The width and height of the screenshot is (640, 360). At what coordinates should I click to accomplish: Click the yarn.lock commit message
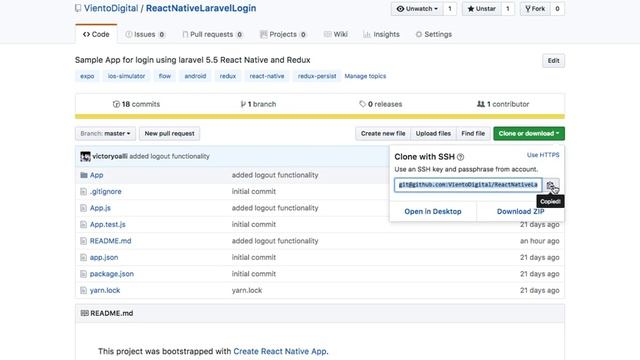pyautogui.click(x=247, y=291)
